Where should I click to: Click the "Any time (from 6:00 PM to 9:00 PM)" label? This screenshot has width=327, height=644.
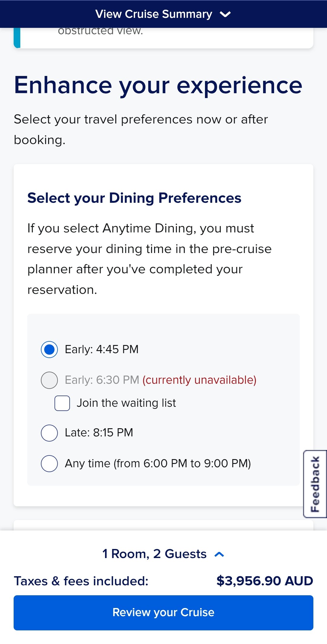[158, 463]
